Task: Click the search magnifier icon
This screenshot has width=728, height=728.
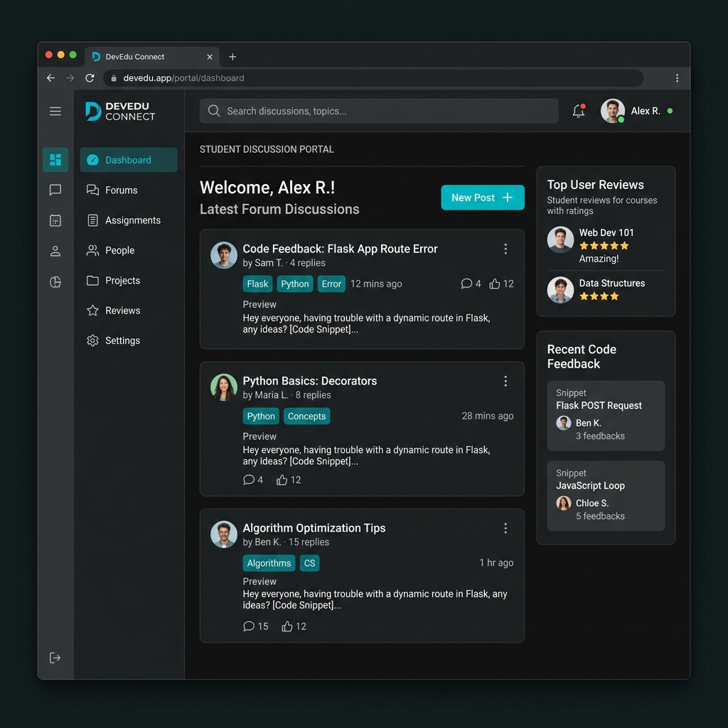Action: pyautogui.click(x=213, y=110)
